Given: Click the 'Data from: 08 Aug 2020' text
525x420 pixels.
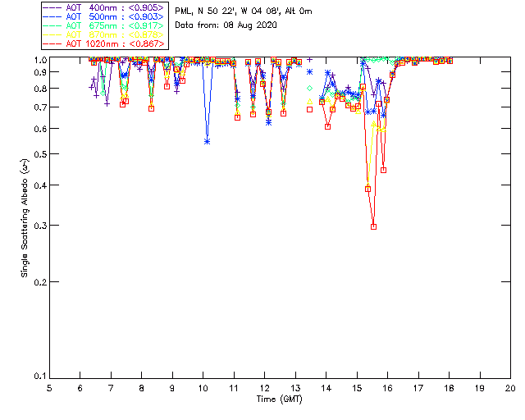Looking at the screenshot, I should pos(226,25).
